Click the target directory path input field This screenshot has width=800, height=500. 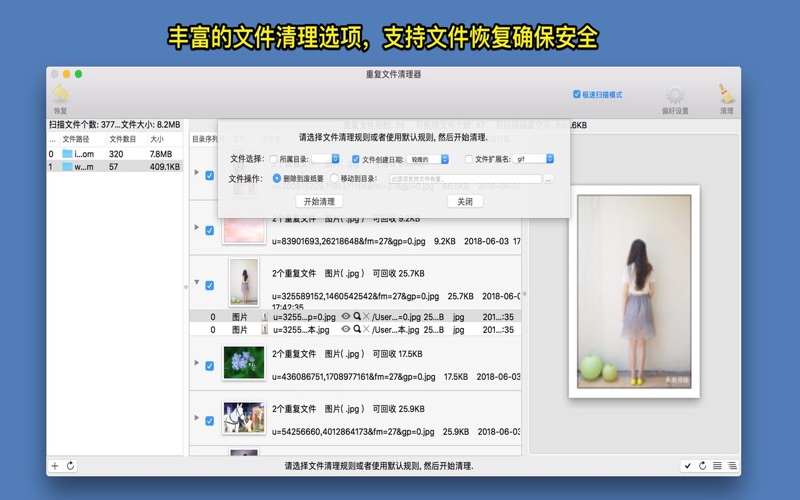pyautogui.click(x=465, y=179)
